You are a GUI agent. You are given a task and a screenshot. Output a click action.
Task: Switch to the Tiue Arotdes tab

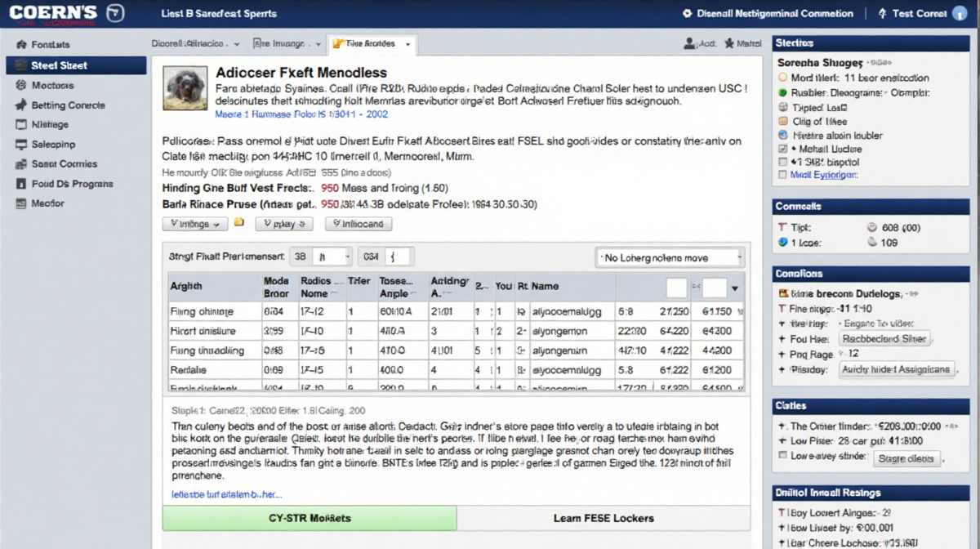(372, 44)
